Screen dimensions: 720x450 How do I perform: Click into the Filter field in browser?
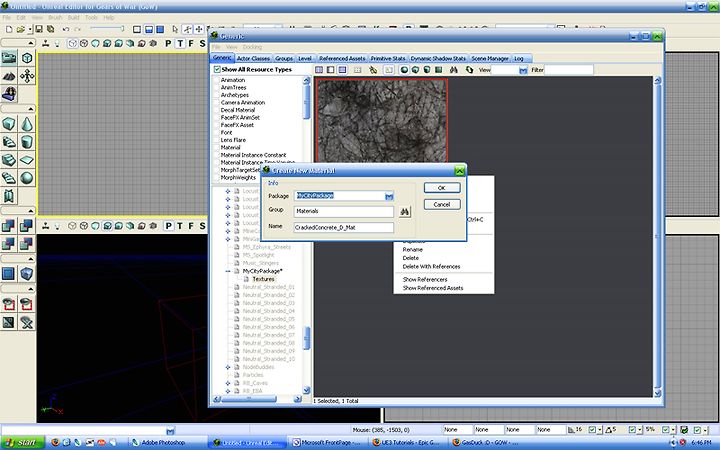click(569, 70)
